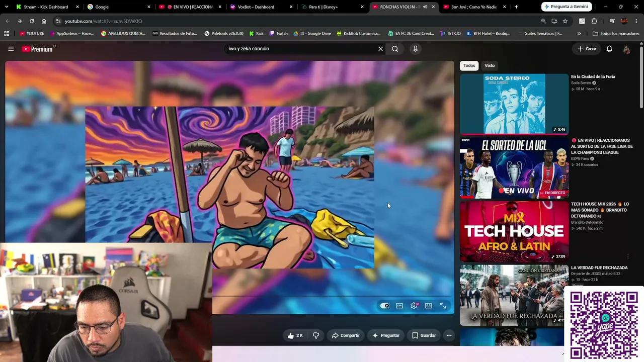This screenshot has height=362, width=644.
Task: Open the EA FC 26 Card Creator bookmark
Action: coord(411,34)
